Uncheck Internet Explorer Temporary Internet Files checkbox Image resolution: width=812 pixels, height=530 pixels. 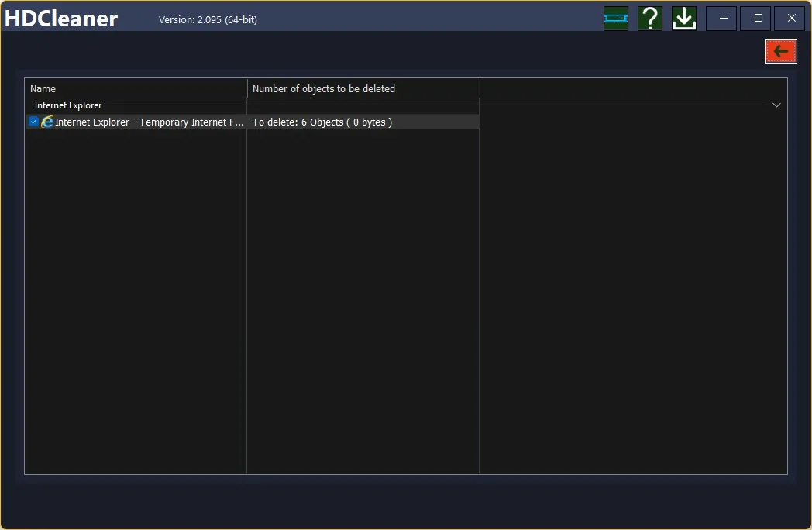click(x=33, y=122)
